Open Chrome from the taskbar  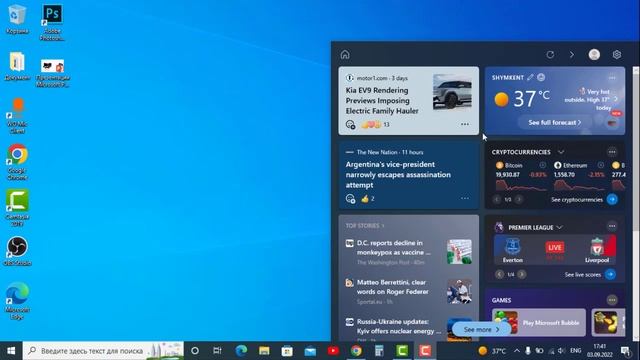pos(356,351)
